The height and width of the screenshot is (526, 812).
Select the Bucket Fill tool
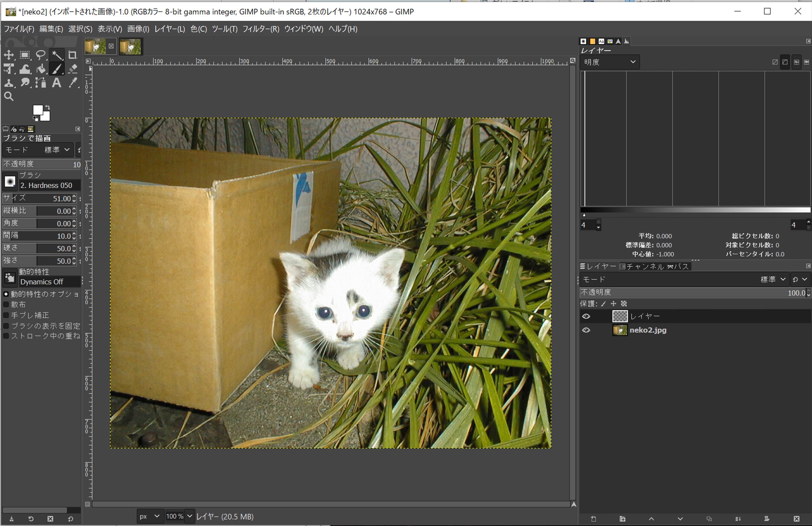coord(41,69)
